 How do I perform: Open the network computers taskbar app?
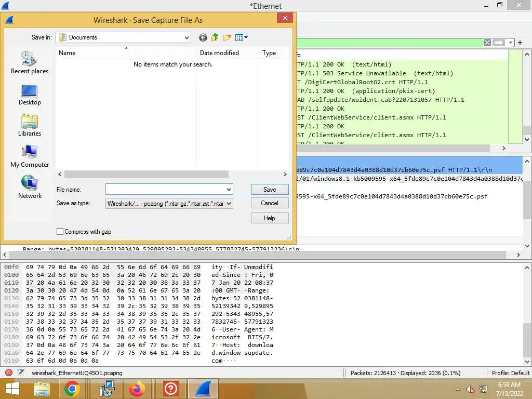[107, 389]
